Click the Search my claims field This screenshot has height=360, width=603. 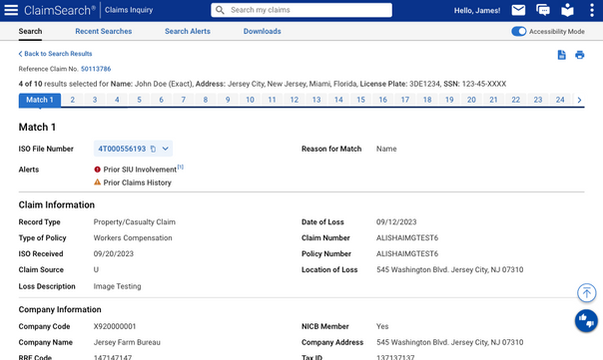coord(302,10)
